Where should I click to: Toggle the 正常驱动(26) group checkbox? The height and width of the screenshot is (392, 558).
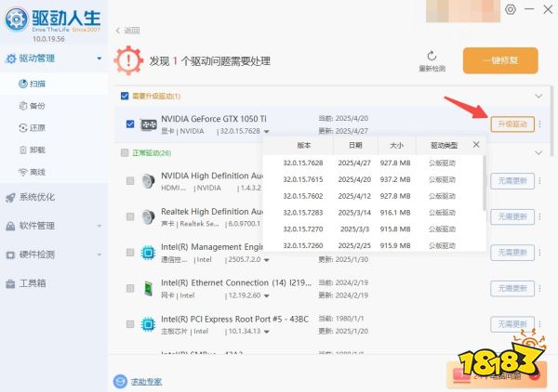point(125,153)
